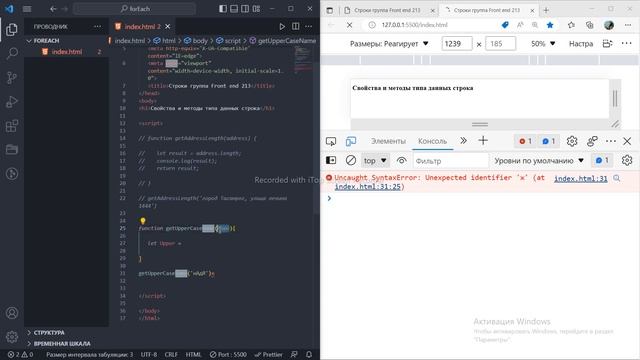Open the Edge settings and more menu

click(628, 25)
